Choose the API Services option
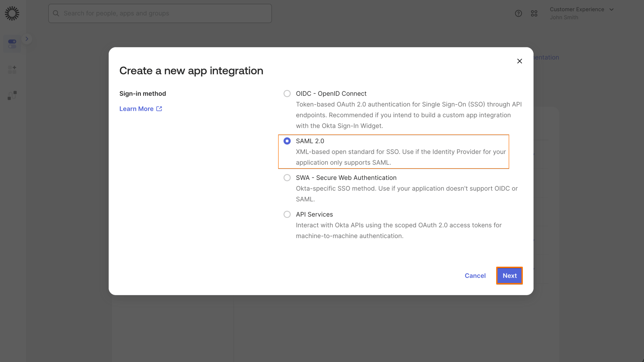Viewport: 644px width, 362px height. 287,214
